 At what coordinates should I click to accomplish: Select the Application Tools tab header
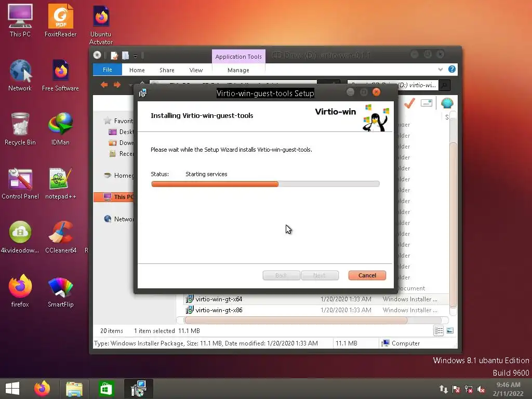tap(238, 56)
